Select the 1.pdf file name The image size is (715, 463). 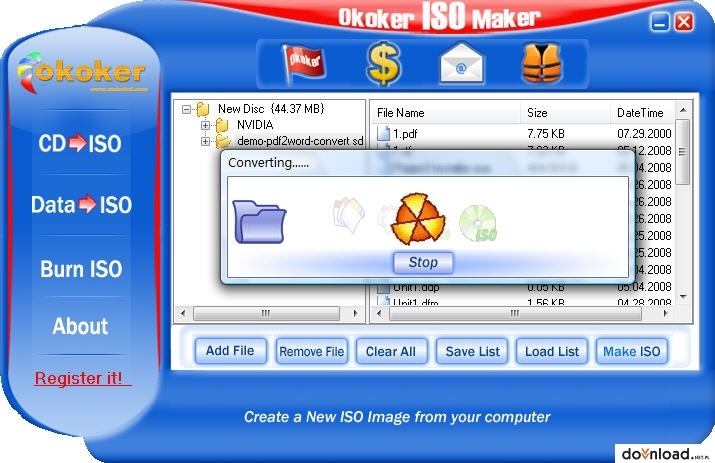405,134
